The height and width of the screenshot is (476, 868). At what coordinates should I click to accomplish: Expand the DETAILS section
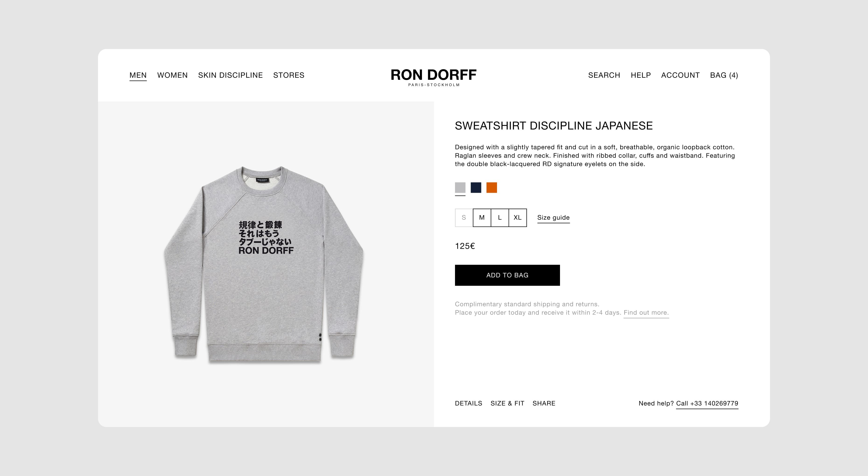(468, 403)
